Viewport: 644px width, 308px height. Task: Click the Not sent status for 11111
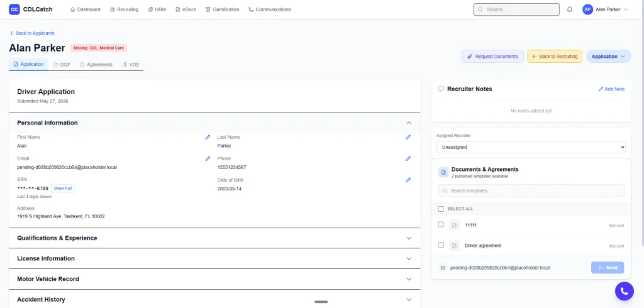(616, 226)
